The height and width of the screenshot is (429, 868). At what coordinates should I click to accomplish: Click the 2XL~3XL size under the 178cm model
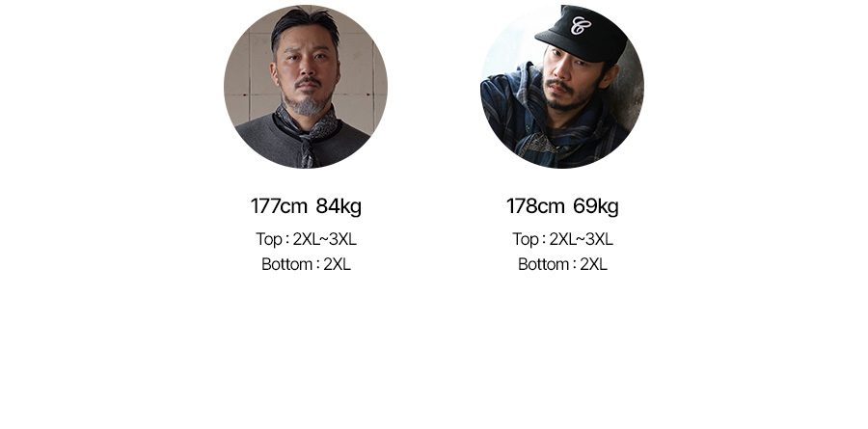(x=582, y=239)
